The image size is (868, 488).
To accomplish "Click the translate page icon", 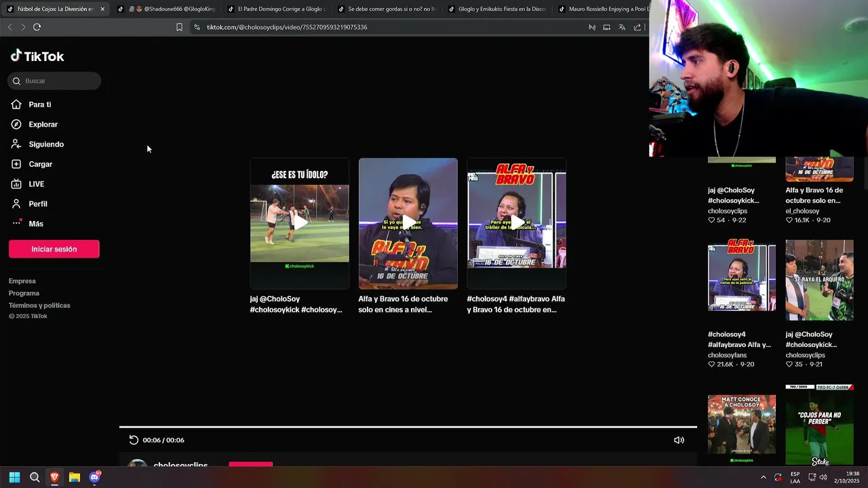I will point(622,27).
